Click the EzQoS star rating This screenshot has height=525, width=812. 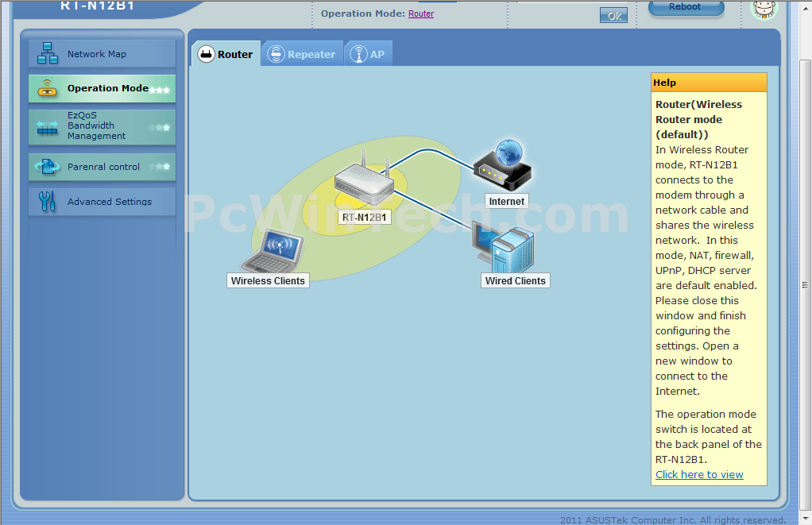coord(160,127)
